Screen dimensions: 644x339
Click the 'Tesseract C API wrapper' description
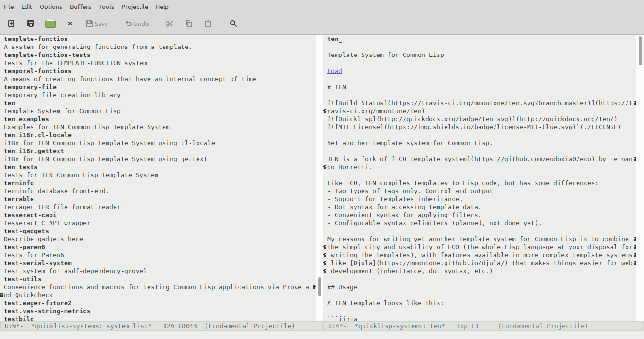tap(47, 223)
